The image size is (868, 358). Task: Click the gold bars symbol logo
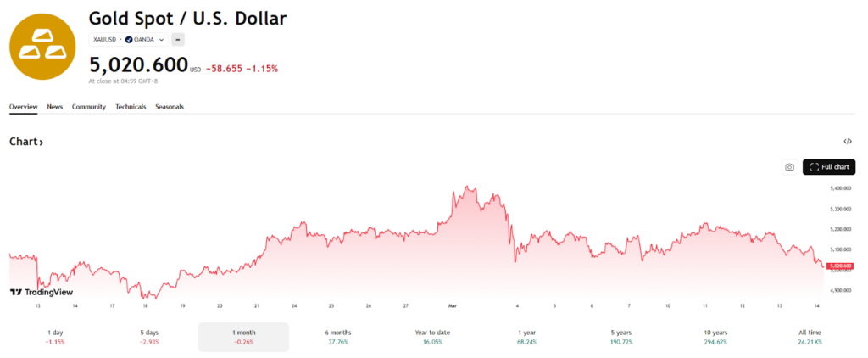tap(43, 46)
